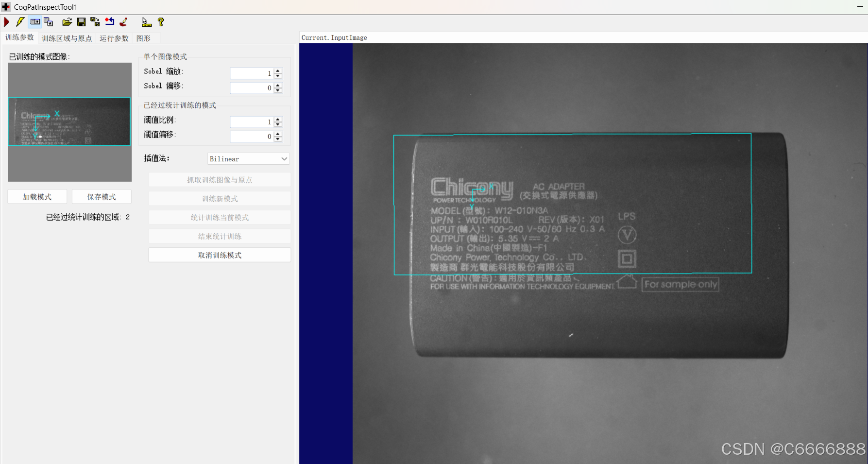This screenshot has width=868, height=464.
Task: Click the 结束统计训练 button
Action: (x=220, y=237)
